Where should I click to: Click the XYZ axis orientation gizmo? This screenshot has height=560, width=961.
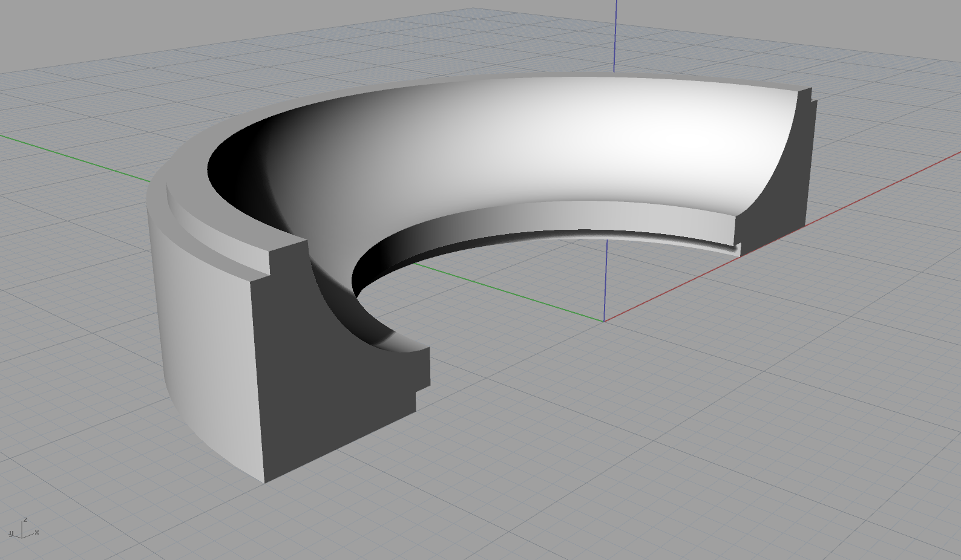click(x=24, y=529)
